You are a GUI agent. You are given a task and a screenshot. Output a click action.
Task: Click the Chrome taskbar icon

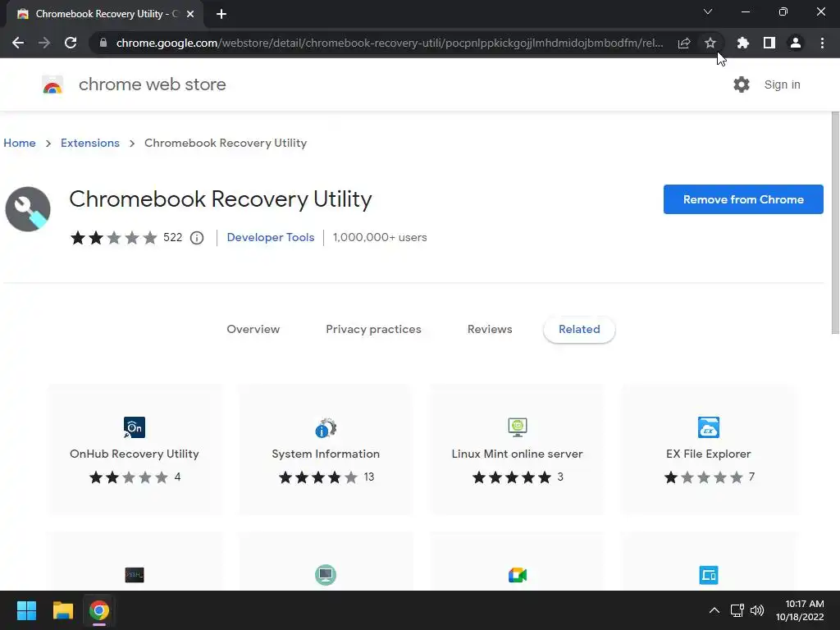tap(99, 610)
